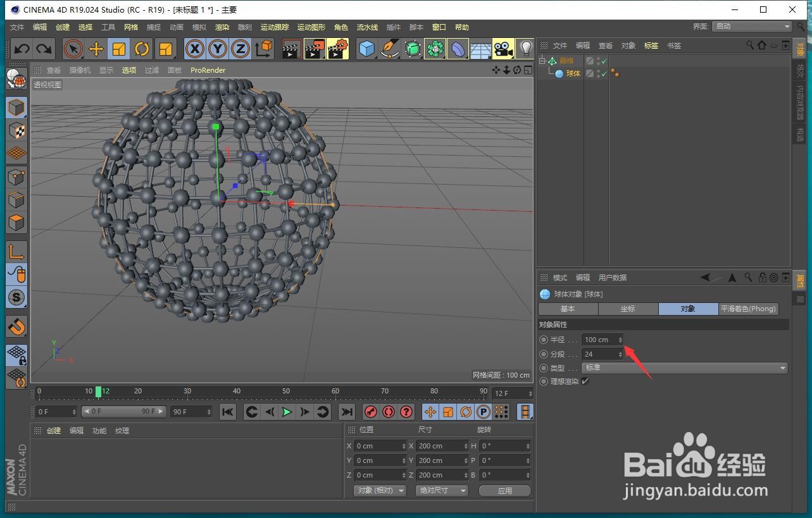This screenshot has height=518, width=812.
Task: Open the deformer objects palette
Action: coord(458,49)
